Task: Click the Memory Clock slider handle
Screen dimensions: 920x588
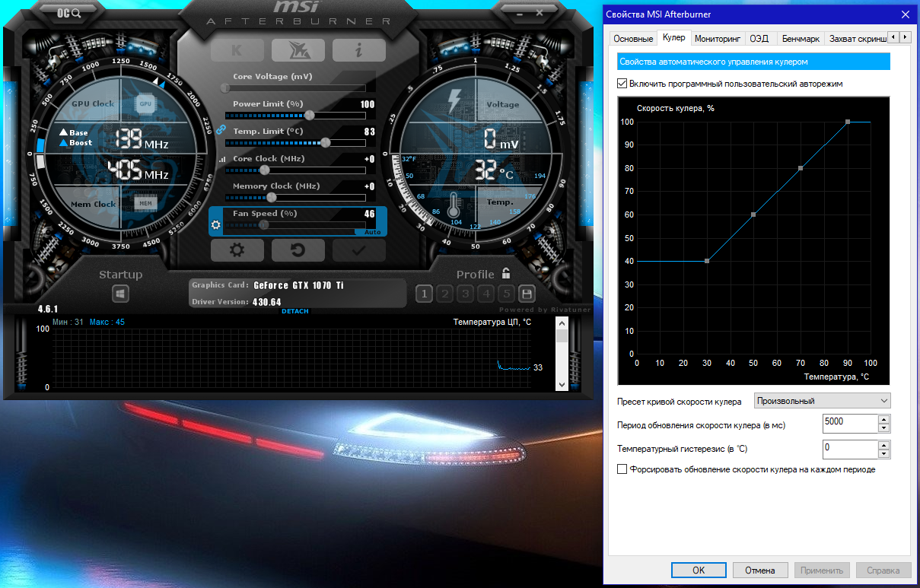Action: click(x=272, y=198)
